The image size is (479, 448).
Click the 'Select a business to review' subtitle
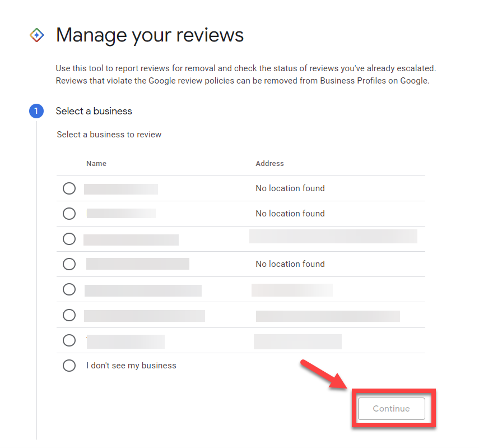(x=109, y=135)
